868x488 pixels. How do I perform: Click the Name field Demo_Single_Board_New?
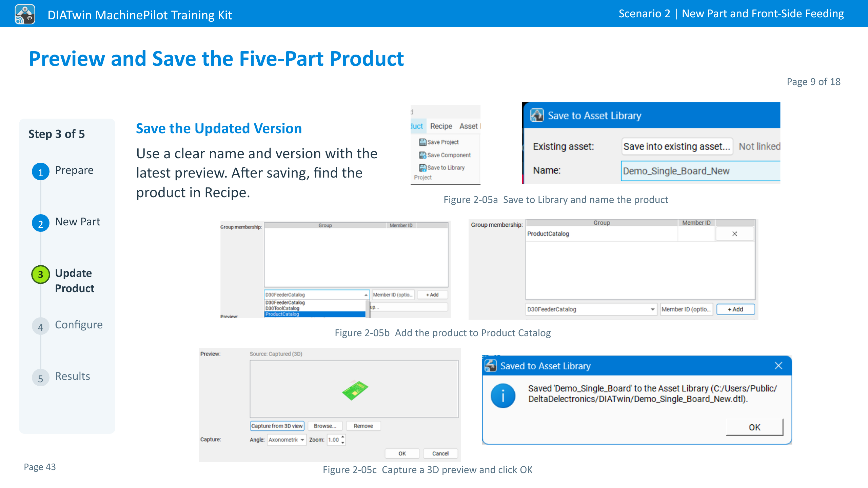point(701,171)
